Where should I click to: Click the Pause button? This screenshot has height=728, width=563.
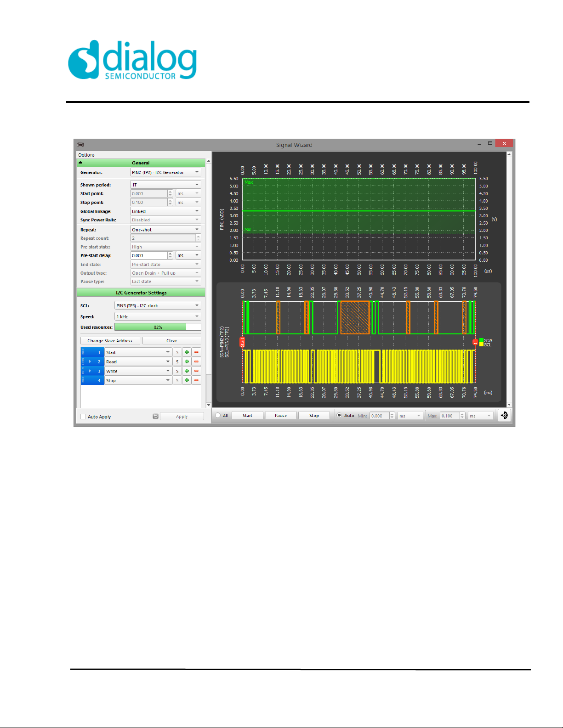[281, 415]
